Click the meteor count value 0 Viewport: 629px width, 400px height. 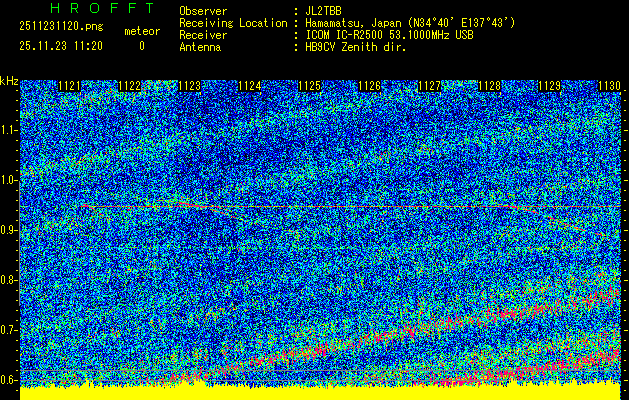tap(141, 46)
